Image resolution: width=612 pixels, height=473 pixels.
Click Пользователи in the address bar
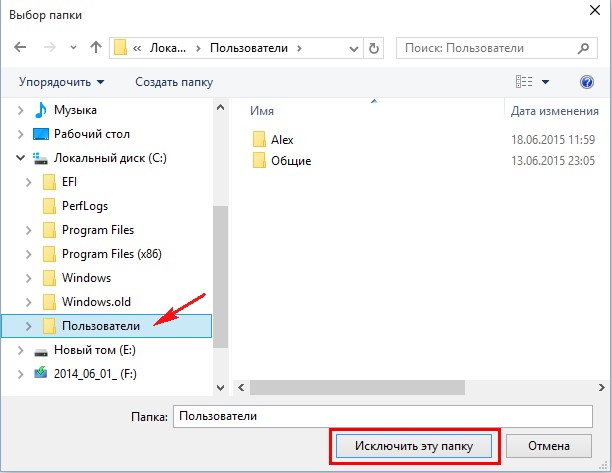tap(249, 48)
